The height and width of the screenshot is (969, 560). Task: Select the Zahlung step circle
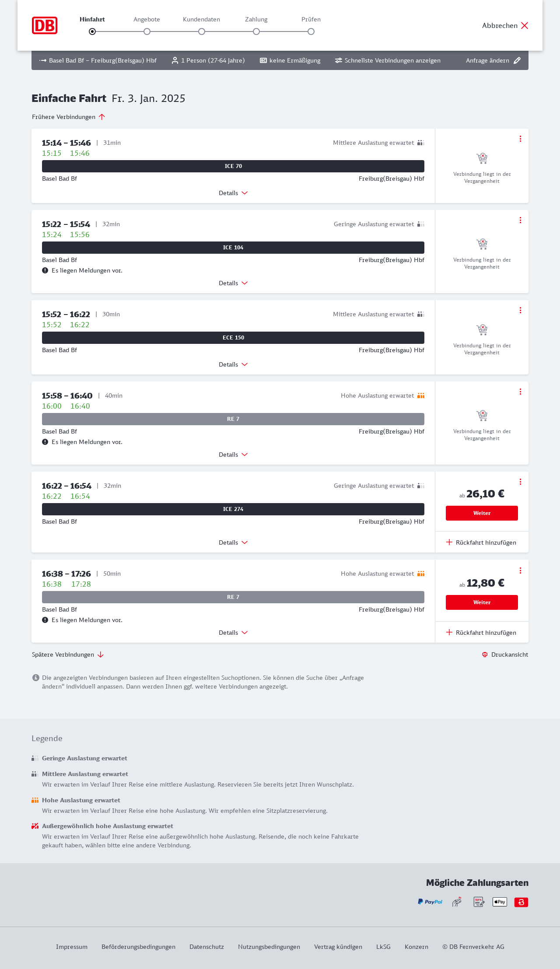[x=256, y=31]
